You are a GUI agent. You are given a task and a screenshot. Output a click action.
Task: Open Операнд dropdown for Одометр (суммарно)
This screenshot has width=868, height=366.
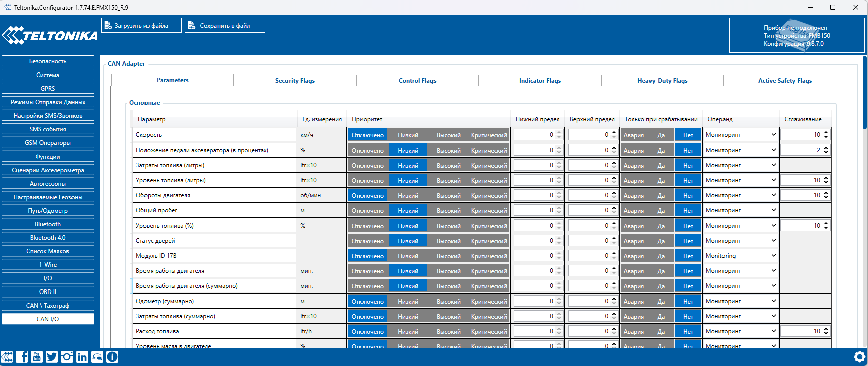tap(741, 301)
